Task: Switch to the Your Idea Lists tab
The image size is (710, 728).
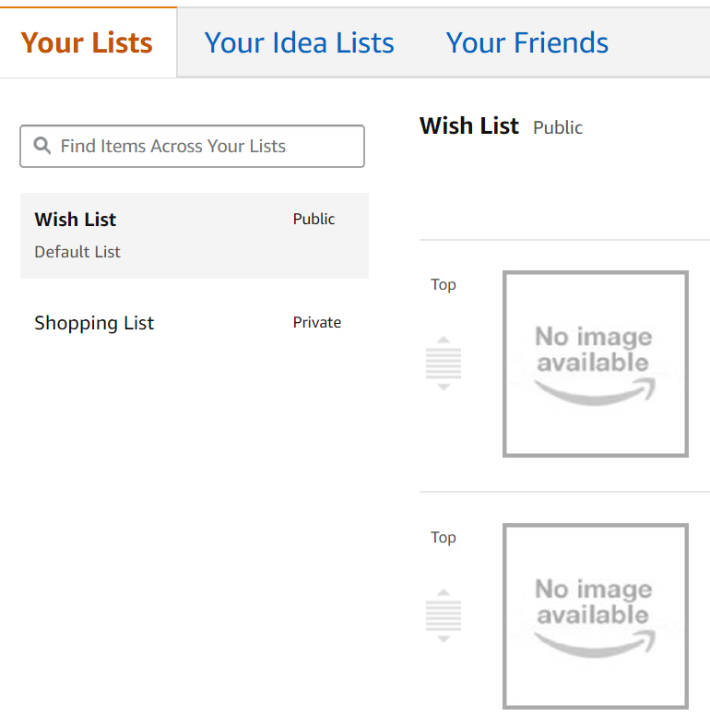Action: [x=300, y=42]
